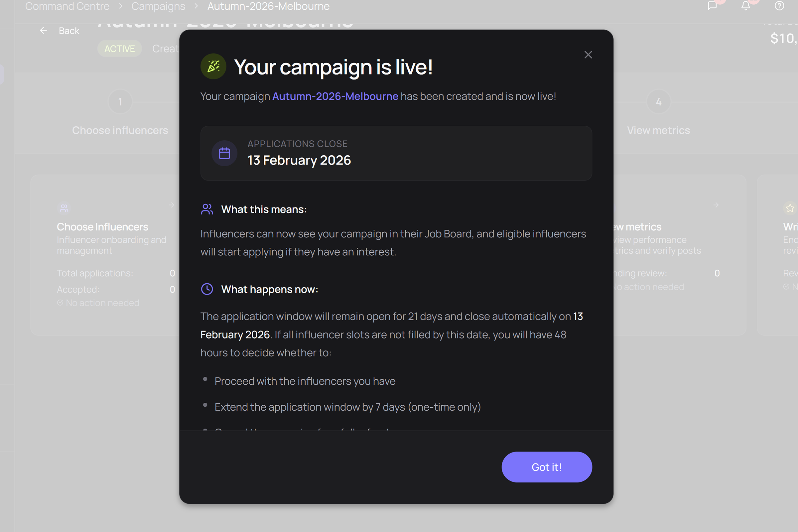The image size is (798, 532).
Task: Dismiss the campaign live dialog with the X
Action: (x=588, y=55)
